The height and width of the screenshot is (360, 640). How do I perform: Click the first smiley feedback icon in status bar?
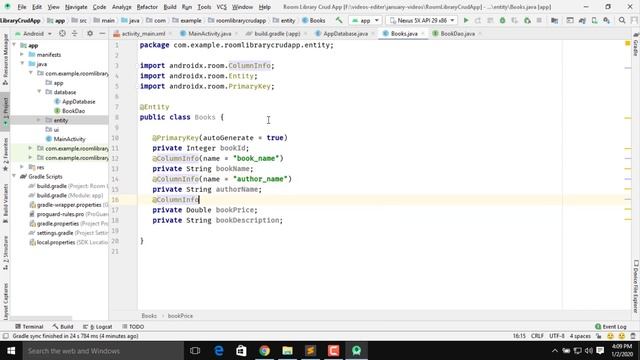(x=610, y=336)
